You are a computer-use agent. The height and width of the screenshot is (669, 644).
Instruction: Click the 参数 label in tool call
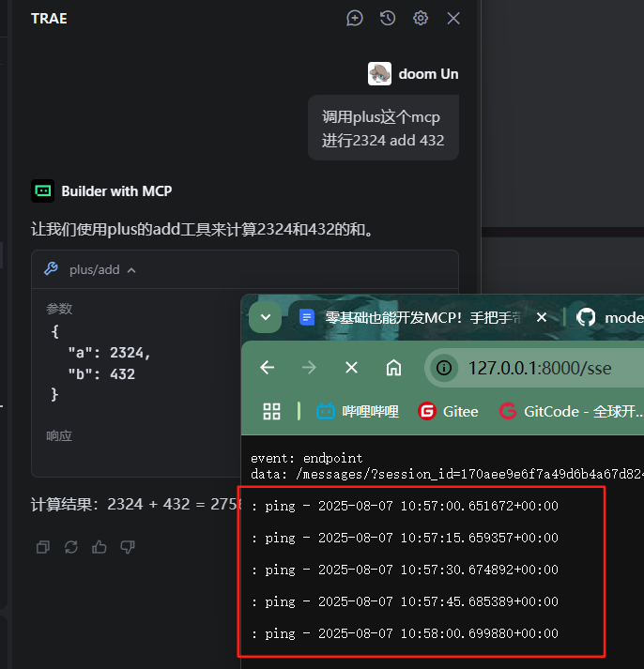[x=59, y=309]
